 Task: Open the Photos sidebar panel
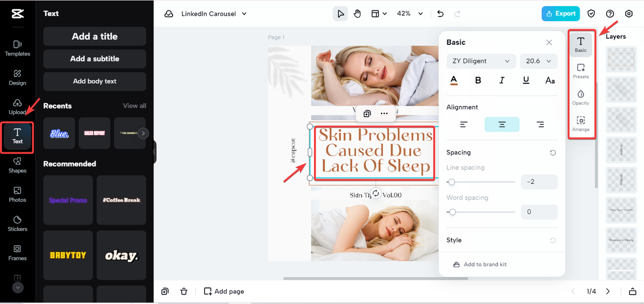pyautogui.click(x=18, y=194)
